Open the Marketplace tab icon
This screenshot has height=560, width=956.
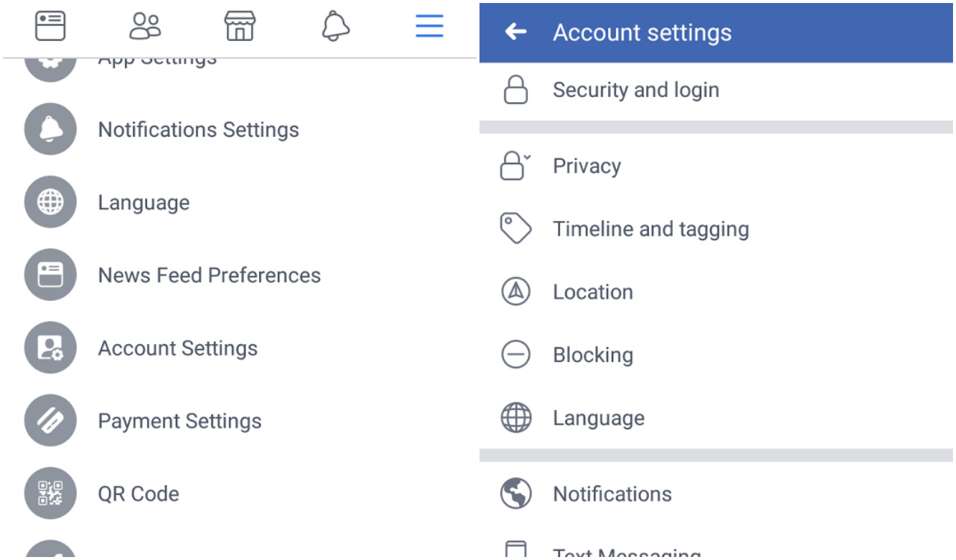tap(240, 26)
